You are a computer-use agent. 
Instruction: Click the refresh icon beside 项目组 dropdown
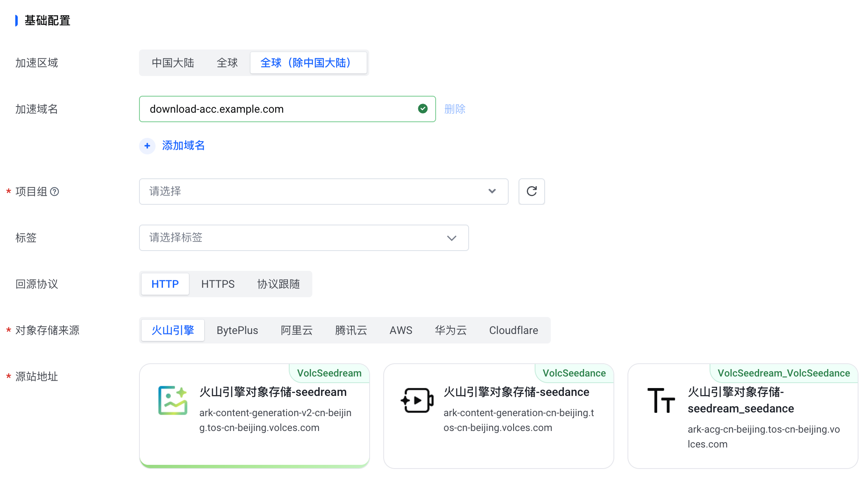(531, 191)
